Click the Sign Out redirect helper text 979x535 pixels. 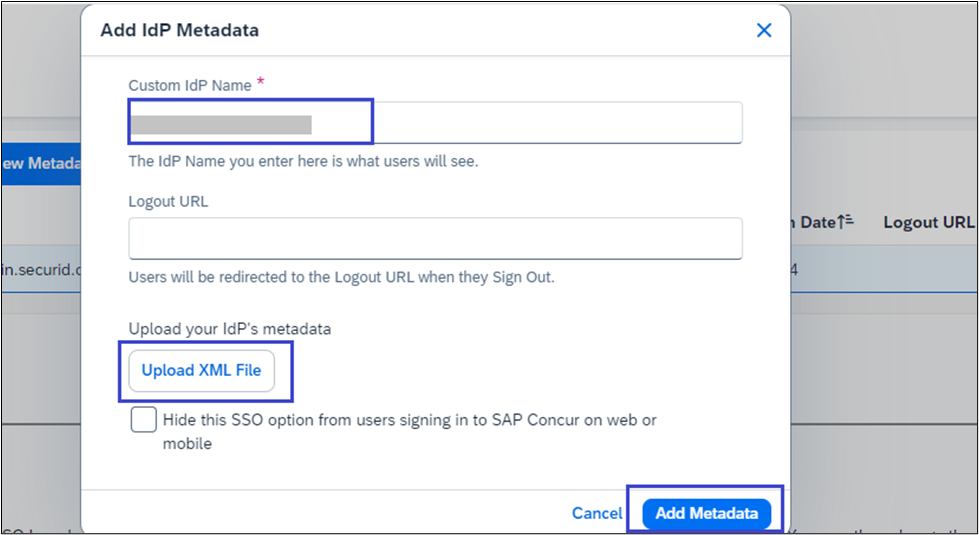click(x=341, y=277)
